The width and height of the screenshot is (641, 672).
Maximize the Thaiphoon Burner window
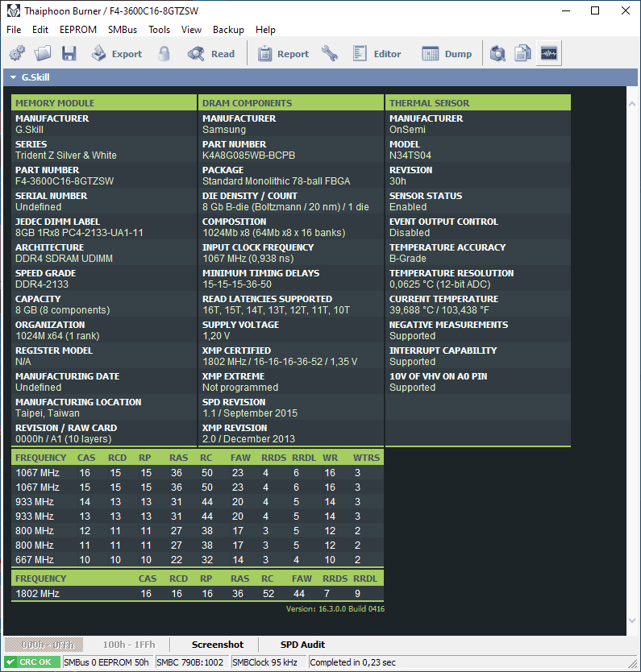click(595, 10)
